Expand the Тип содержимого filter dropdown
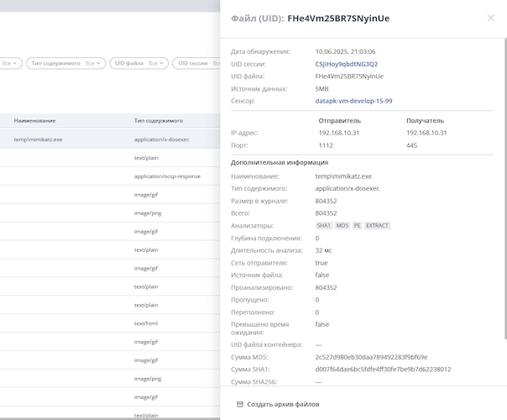The width and height of the screenshot is (507, 420). (65, 63)
